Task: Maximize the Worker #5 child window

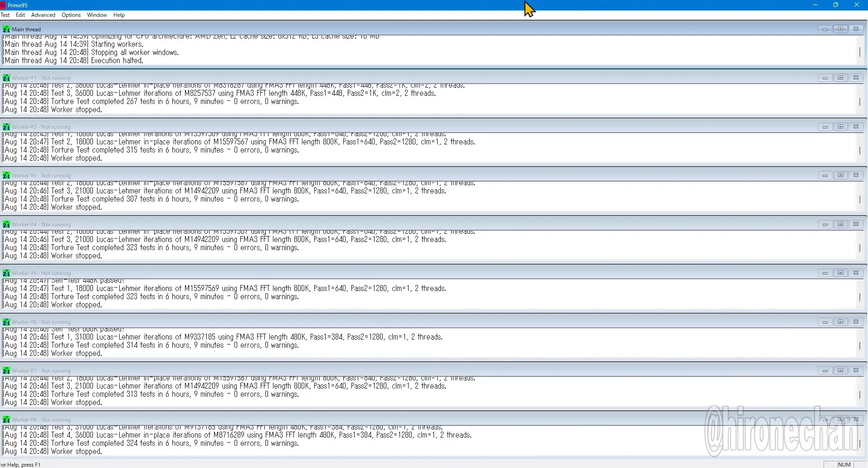Action: [840, 273]
